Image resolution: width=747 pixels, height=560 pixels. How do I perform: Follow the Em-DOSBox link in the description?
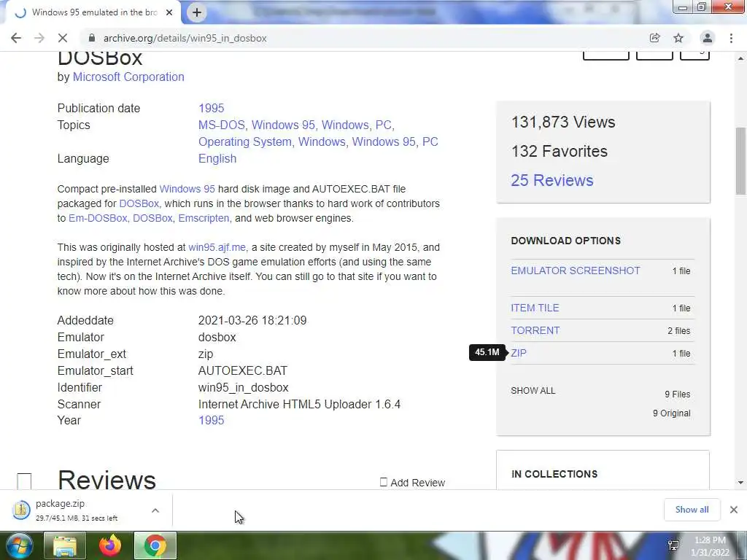coord(98,218)
